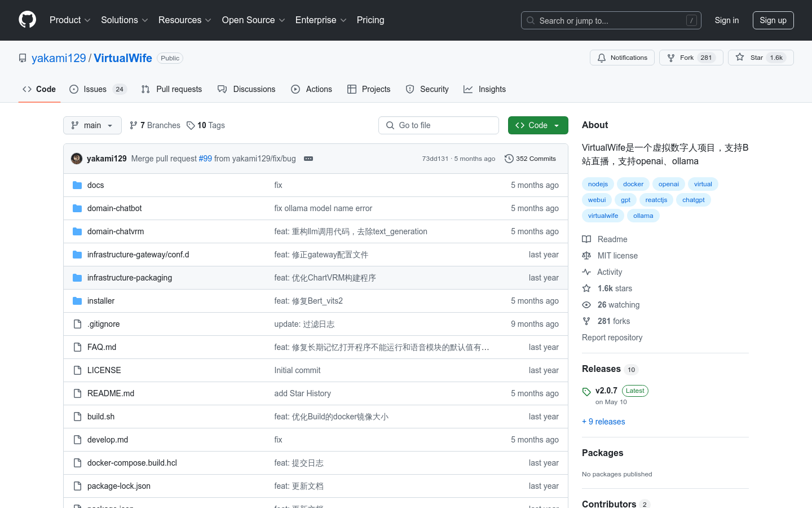Click the Activity pulse icon

click(x=586, y=272)
